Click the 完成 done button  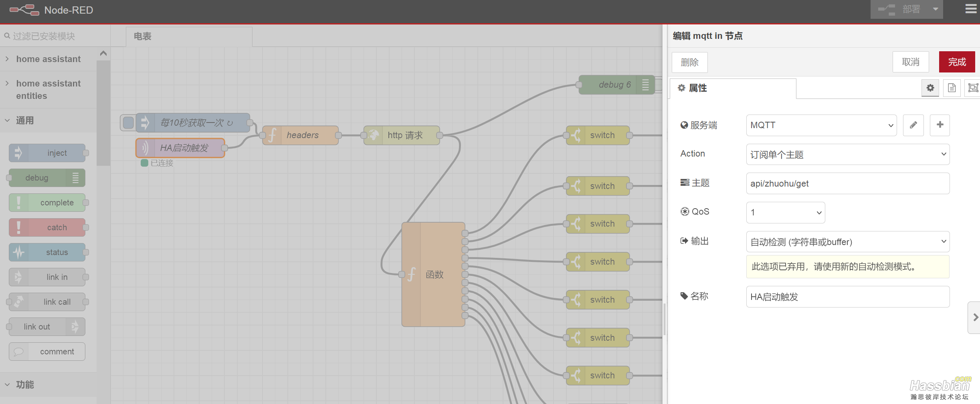click(x=957, y=62)
